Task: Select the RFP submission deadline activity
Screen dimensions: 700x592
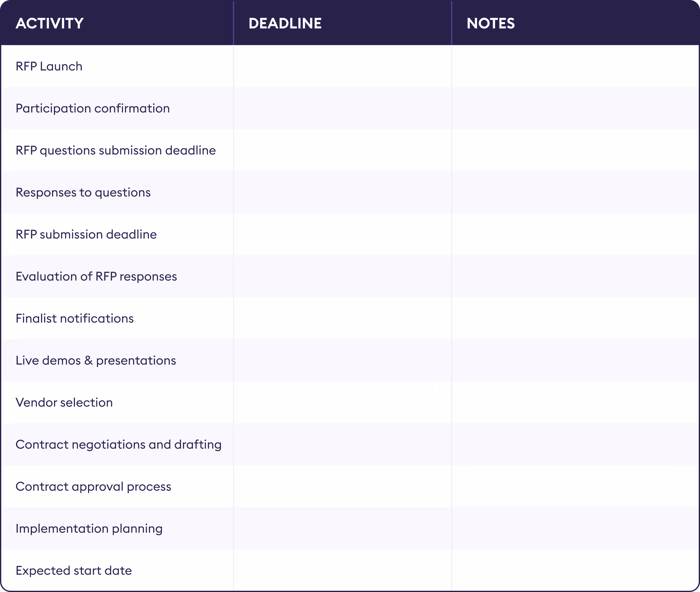Action: [86, 234]
